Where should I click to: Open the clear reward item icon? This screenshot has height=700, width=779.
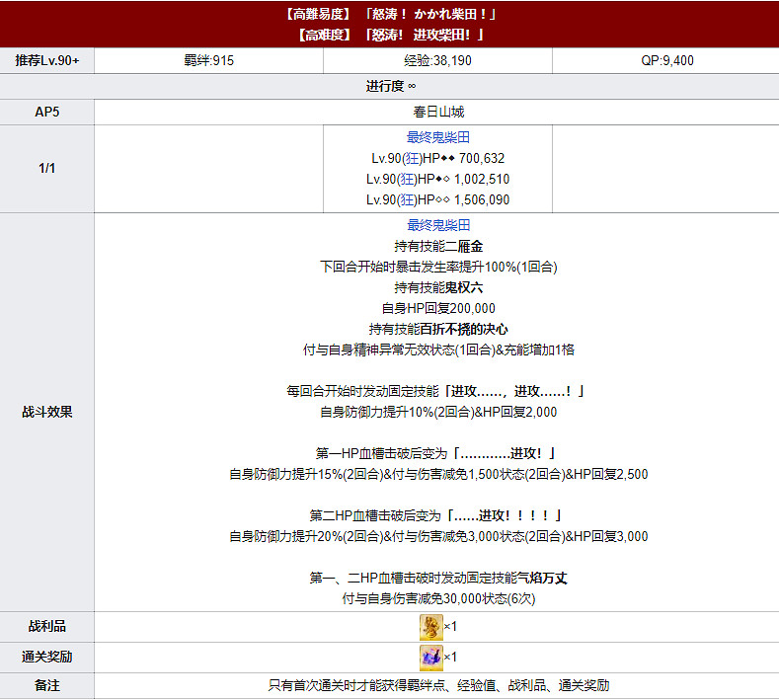point(430,658)
